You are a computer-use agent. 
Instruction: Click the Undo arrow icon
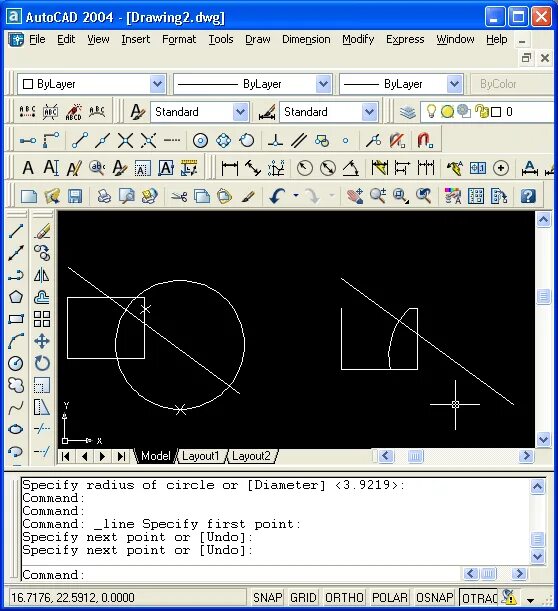point(277,196)
